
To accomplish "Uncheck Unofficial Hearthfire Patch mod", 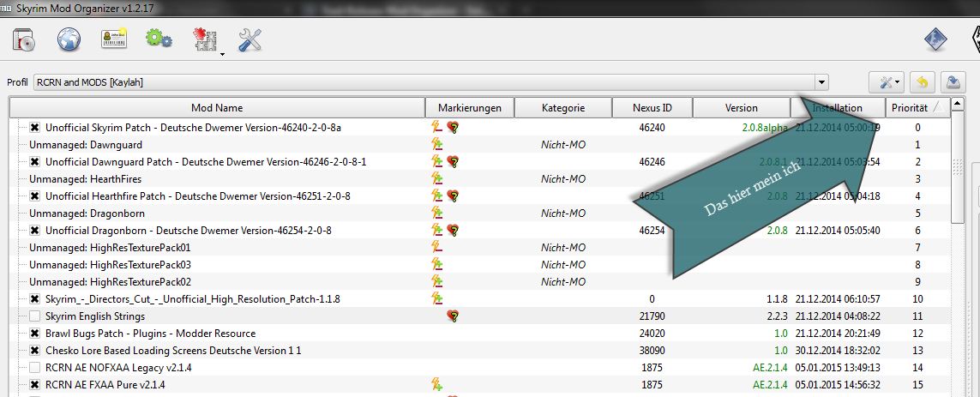I will (x=35, y=196).
